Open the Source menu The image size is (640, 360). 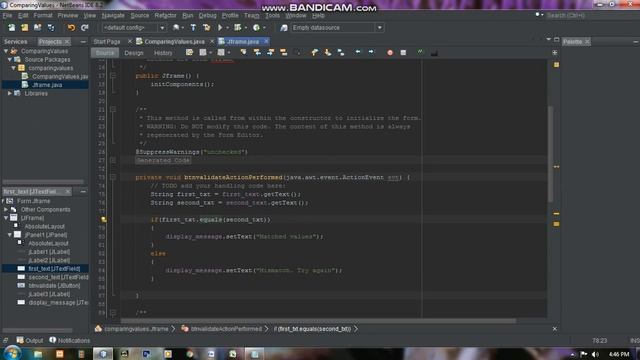[x=140, y=16]
